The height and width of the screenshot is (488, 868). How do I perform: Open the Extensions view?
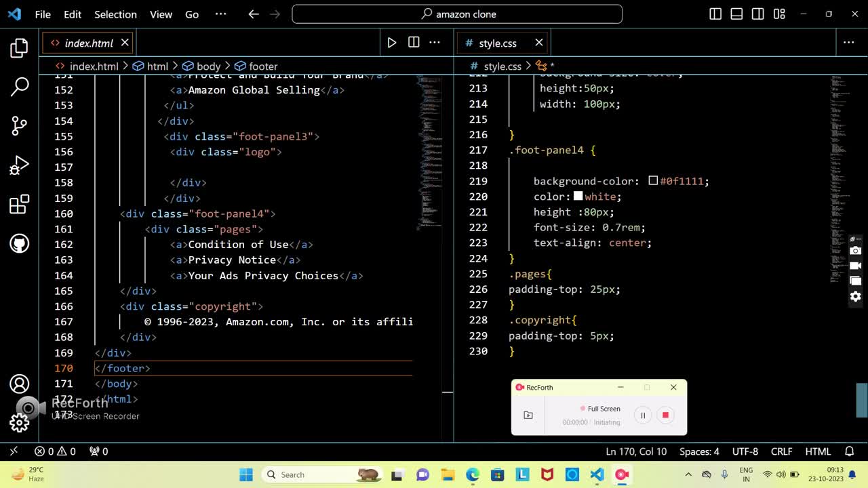[x=19, y=204]
